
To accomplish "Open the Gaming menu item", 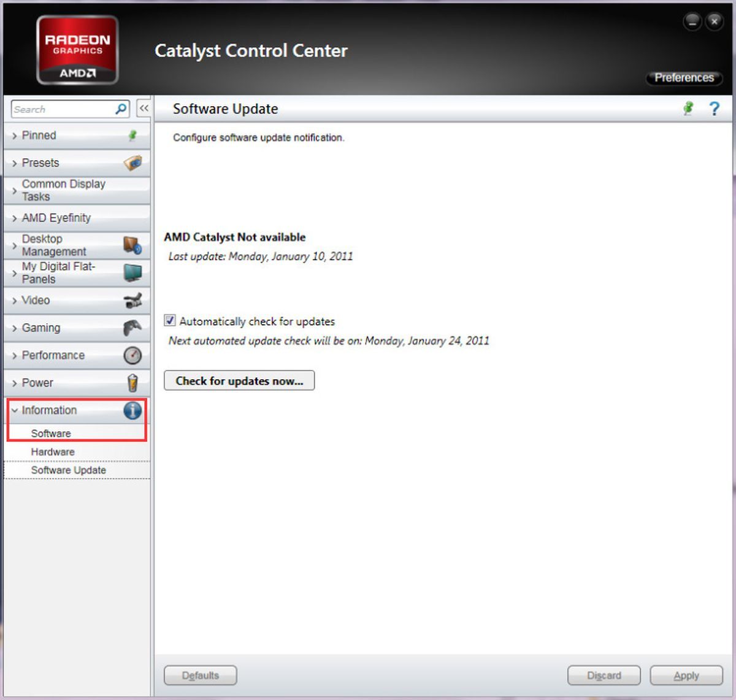I will click(77, 328).
